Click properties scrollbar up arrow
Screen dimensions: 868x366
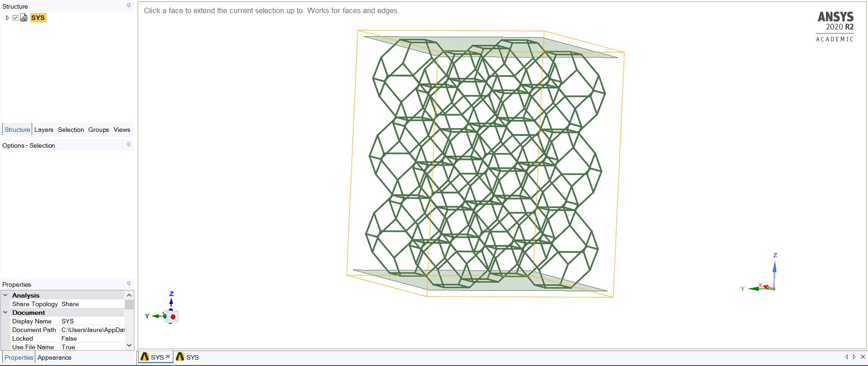click(x=129, y=295)
